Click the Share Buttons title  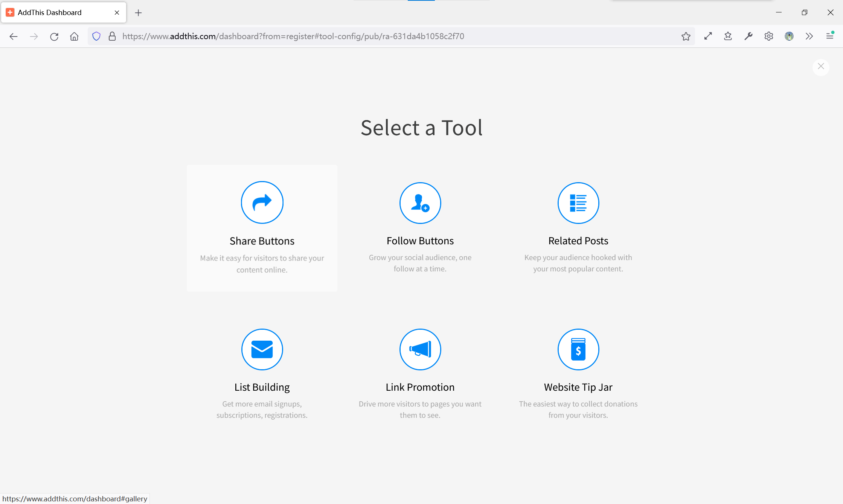tap(262, 241)
